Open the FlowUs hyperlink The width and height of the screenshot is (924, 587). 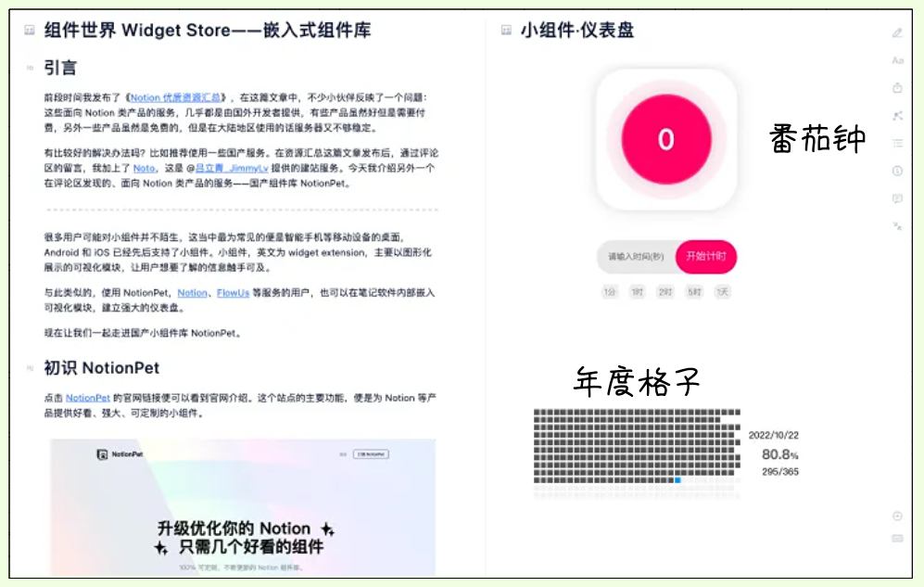234,293
